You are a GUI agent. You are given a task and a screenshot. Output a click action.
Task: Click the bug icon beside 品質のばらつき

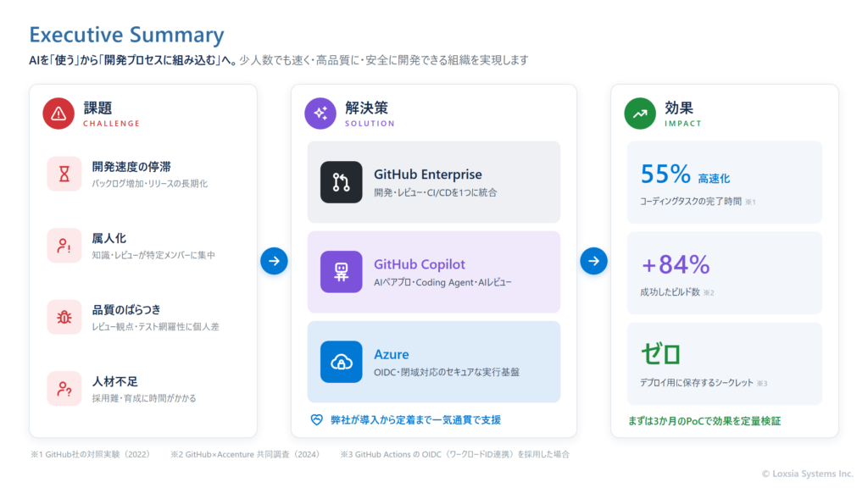pyautogui.click(x=64, y=317)
